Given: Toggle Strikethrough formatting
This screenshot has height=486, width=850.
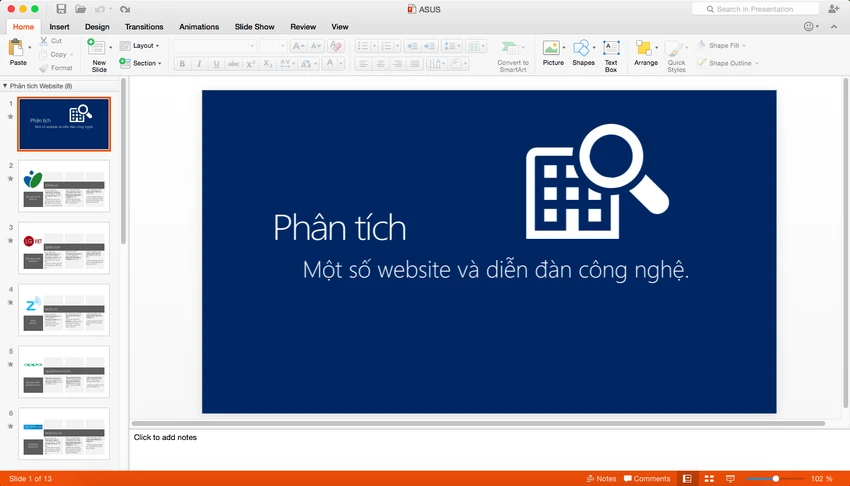Looking at the screenshot, I should [x=233, y=64].
